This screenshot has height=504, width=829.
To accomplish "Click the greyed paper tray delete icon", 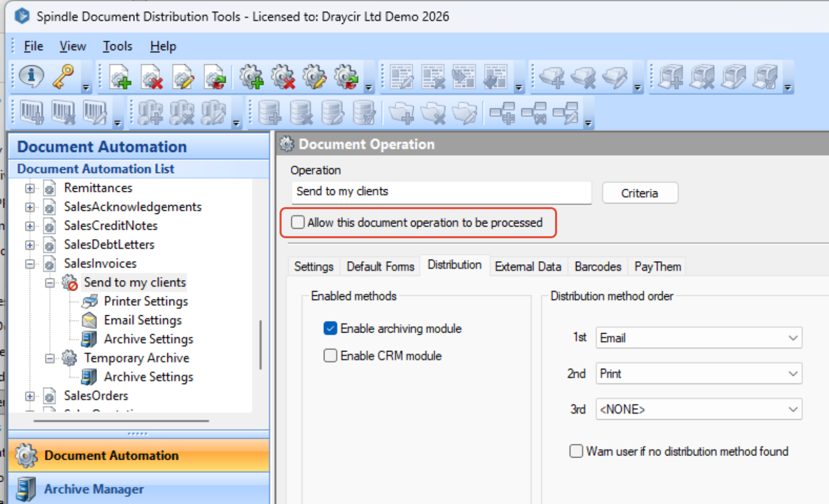I will click(584, 78).
